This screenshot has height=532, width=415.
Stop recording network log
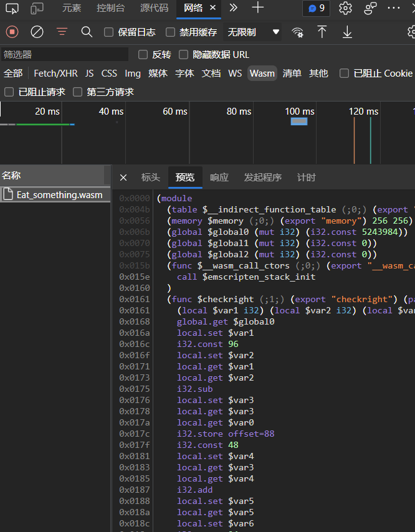(x=12, y=32)
